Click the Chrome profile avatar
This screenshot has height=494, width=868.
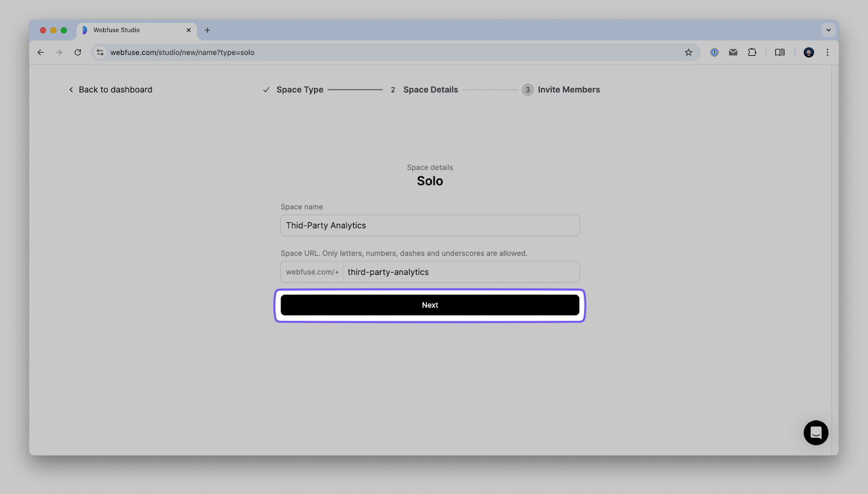[808, 52]
